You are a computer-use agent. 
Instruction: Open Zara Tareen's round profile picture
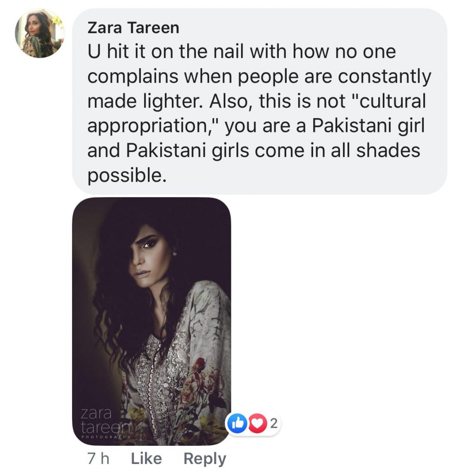pyautogui.click(x=40, y=33)
